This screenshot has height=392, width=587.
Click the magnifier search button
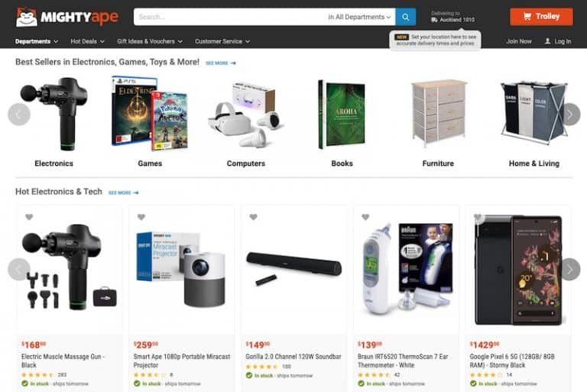(405, 17)
